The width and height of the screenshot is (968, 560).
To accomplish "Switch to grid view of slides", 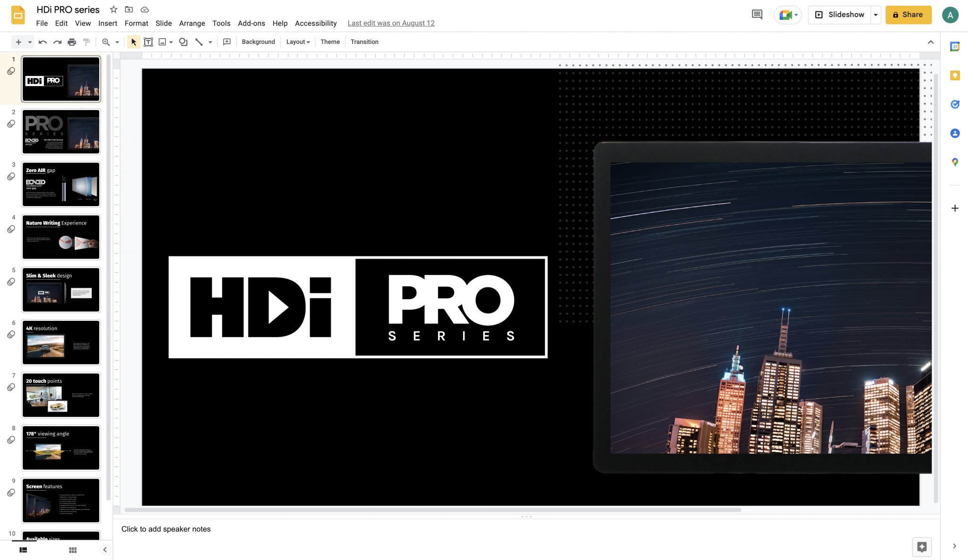I will (x=73, y=550).
